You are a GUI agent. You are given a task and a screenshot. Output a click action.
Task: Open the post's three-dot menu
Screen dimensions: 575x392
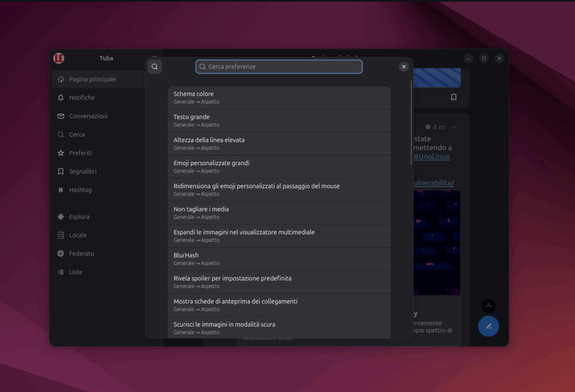coord(454,127)
